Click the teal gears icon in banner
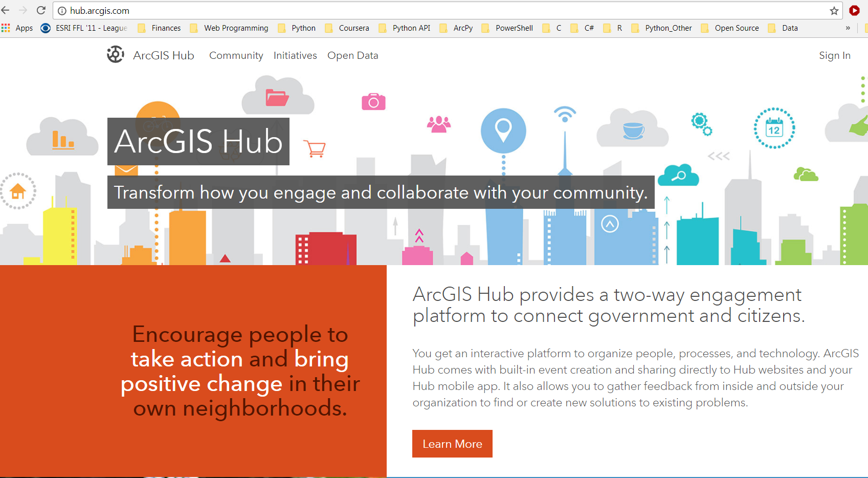868x478 pixels. [702, 124]
